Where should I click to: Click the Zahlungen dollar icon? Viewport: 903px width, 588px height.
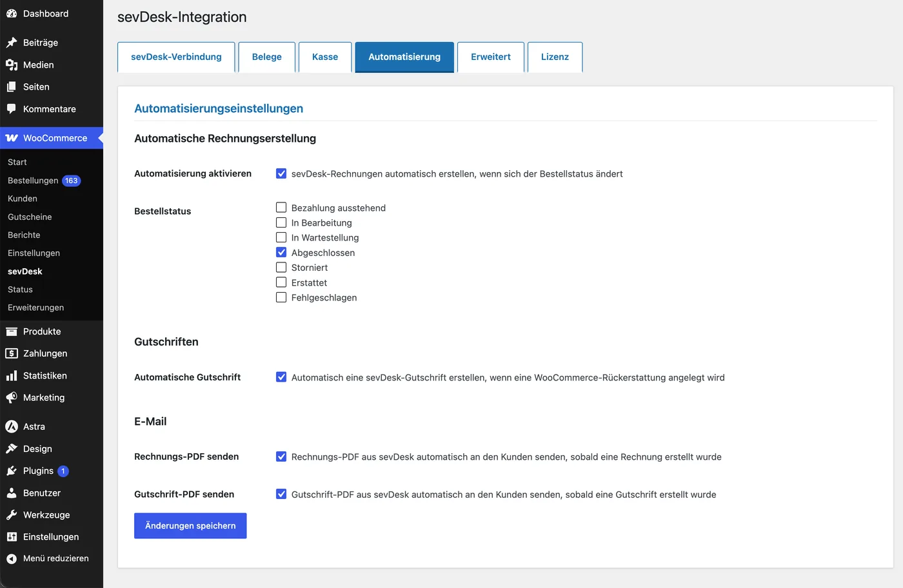12,353
